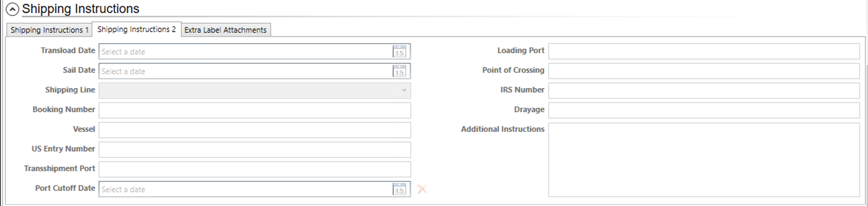Collapse the Shipping Instructions section

12,9
